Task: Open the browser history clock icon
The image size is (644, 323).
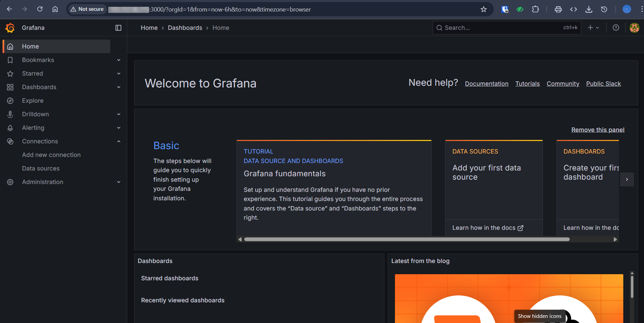Action: point(604,9)
